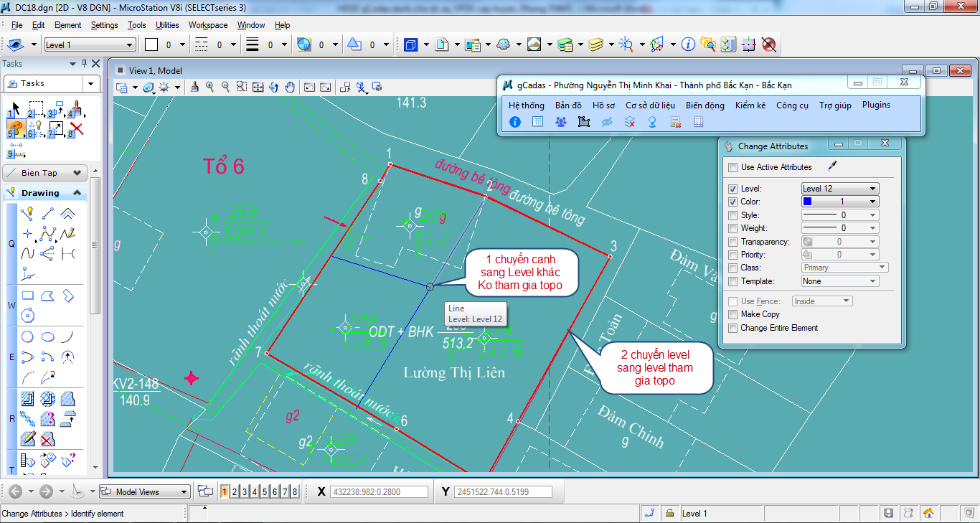
Task: Tick the Change Entire Element checkbox
Action: [732, 328]
